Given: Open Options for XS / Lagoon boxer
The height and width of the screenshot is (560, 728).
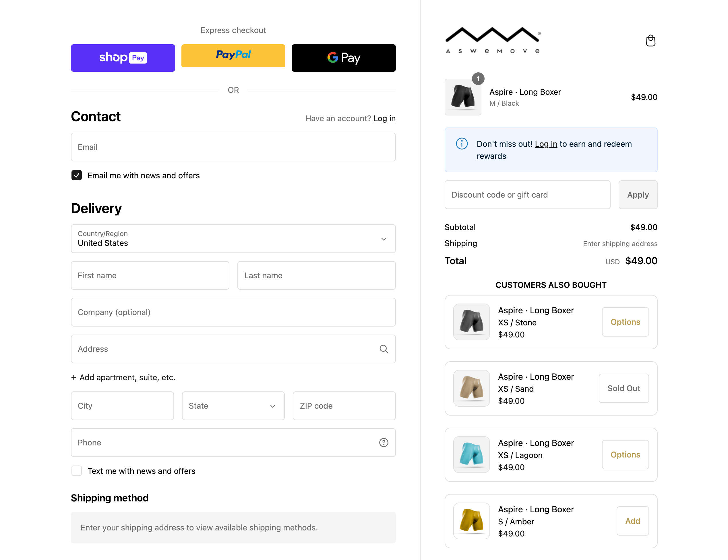Looking at the screenshot, I should [x=625, y=455].
